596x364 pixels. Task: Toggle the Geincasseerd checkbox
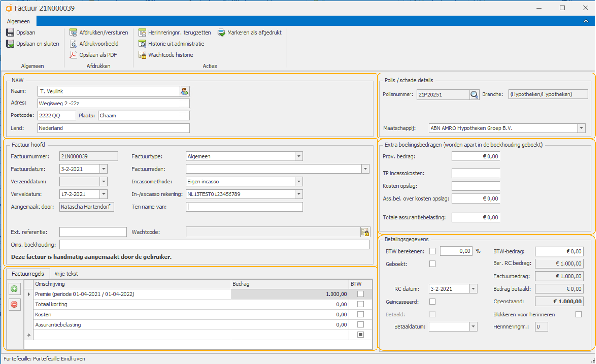click(432, 302)
